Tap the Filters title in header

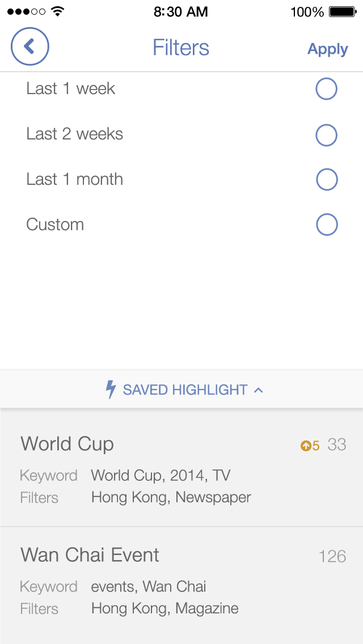click(x=181, y=48)
